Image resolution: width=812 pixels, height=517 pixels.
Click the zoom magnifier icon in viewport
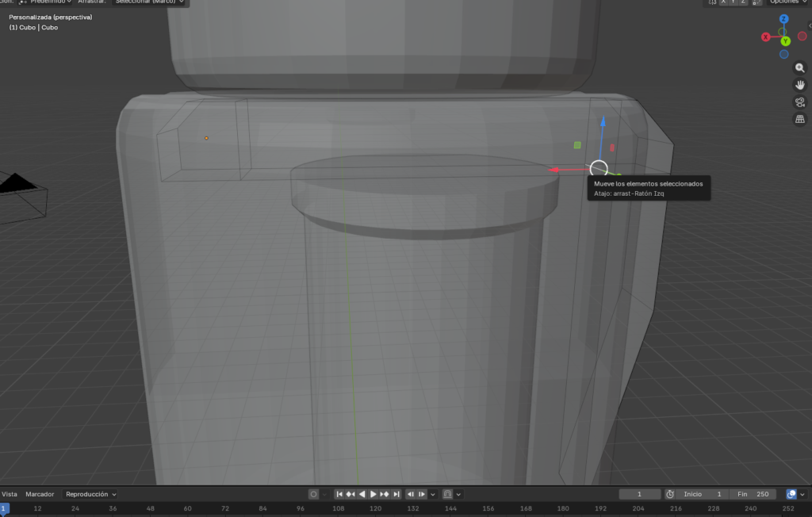click(799, 68)
